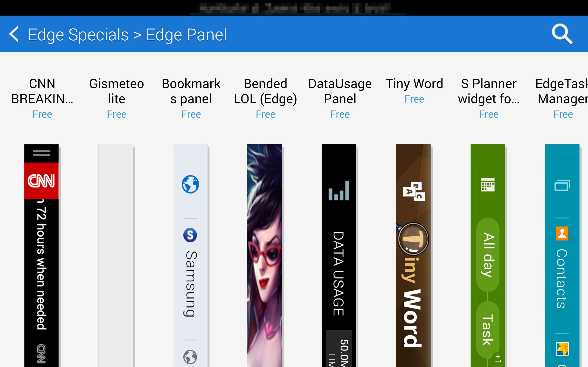588x367 pixels.
Task: Tap the blue globe icon in Bookmarks panel
Action: point(190,184)
